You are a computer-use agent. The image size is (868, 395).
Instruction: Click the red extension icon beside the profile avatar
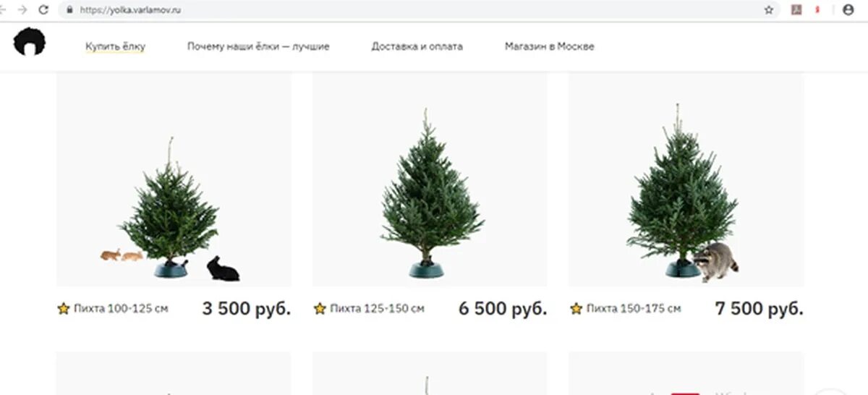point(818,10)
